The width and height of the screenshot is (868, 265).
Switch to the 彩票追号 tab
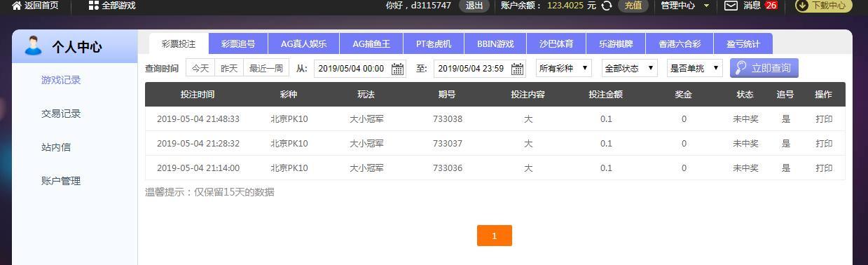238,43
